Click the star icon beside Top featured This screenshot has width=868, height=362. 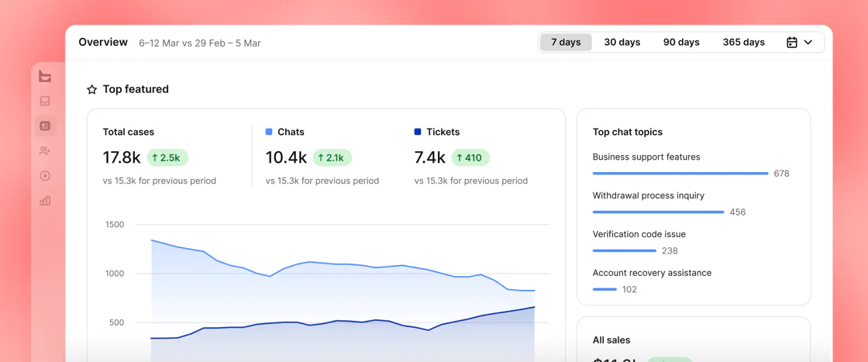coord(92,90)
